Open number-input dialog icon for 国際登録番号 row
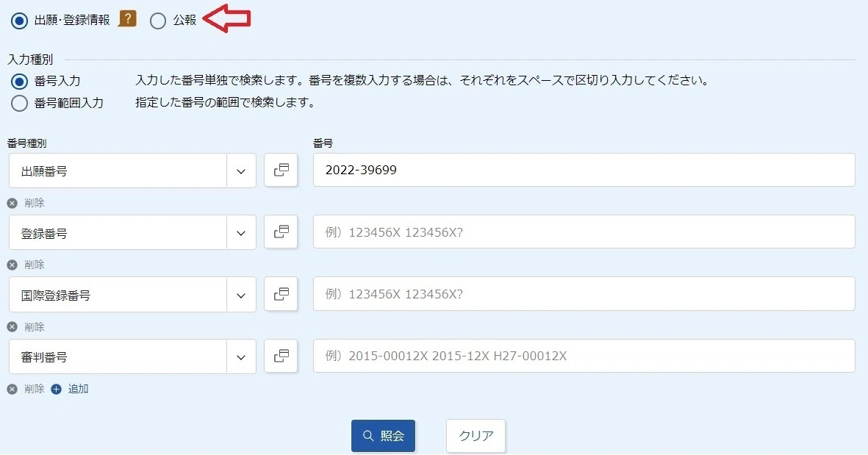The image size is (868, 455). pyautogui.click(x=281, y=293)
